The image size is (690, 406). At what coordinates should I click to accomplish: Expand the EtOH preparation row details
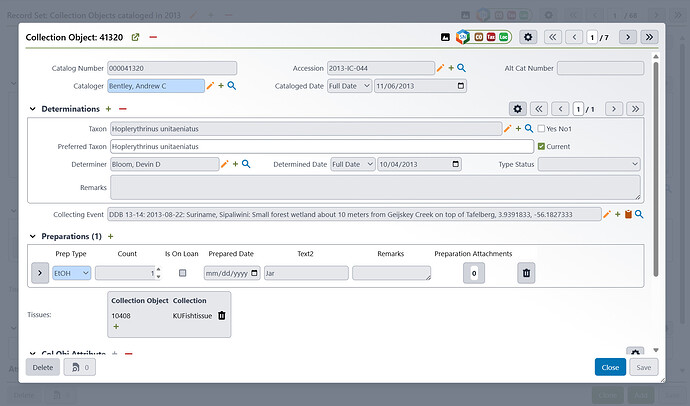click(40, 273)
